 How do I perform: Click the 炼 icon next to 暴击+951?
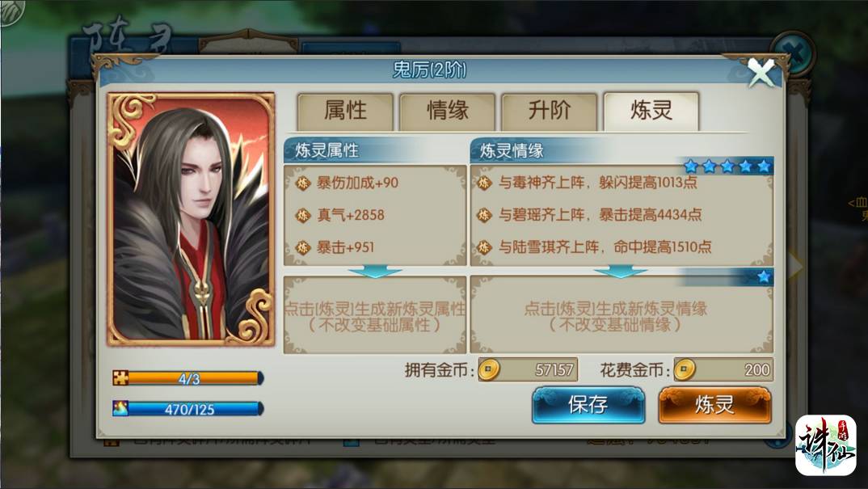tap(303, 247)
